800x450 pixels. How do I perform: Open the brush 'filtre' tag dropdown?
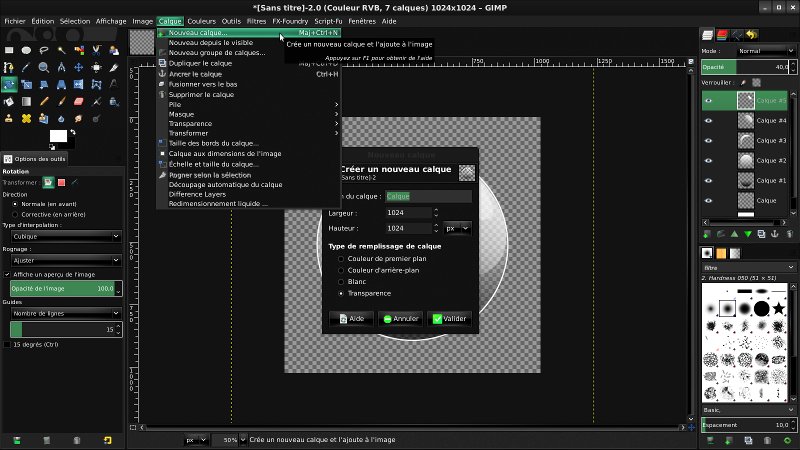click(748, 267)
